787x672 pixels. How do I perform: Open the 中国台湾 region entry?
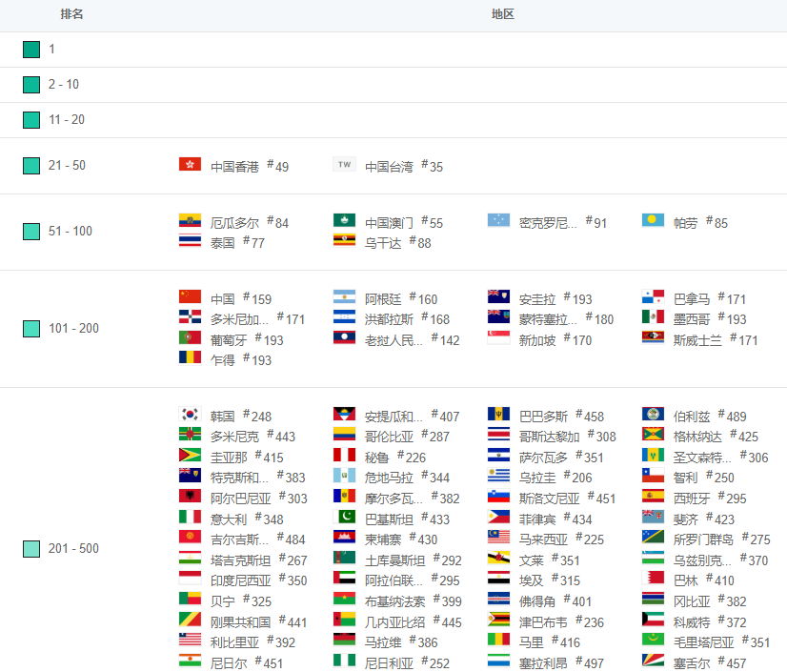[x=389, y=166]
